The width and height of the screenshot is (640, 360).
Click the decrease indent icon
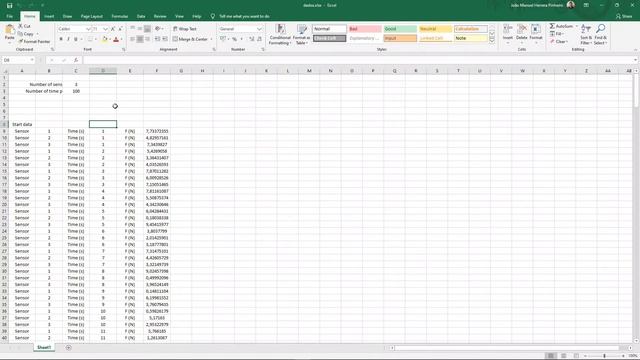(158, 39)
